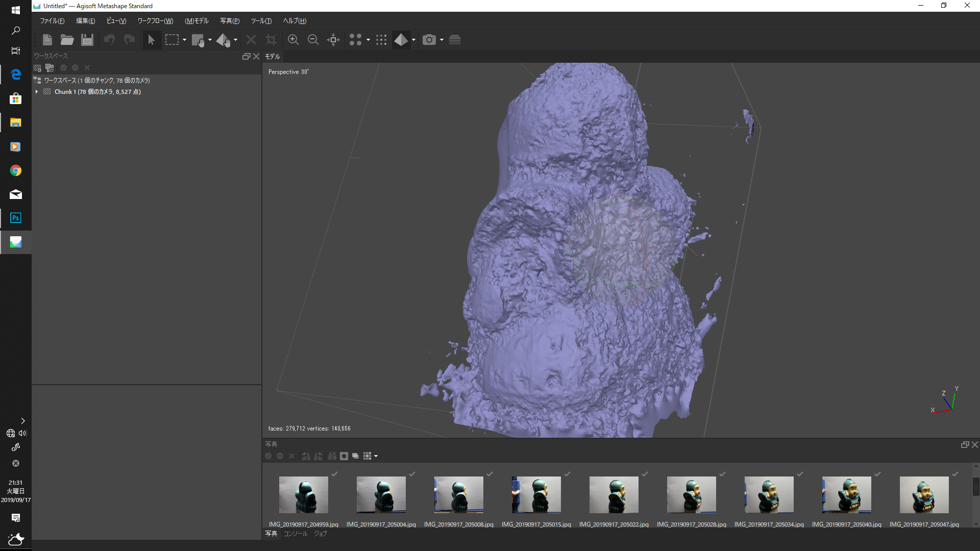
Task: Open Google Chrome from the taskbar
Action: click(x=15, y=170)
